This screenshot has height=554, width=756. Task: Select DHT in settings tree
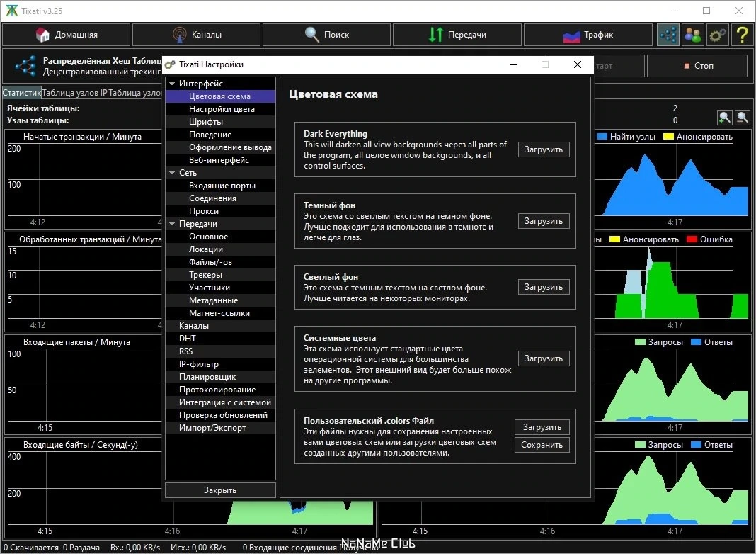pos(220,339)
